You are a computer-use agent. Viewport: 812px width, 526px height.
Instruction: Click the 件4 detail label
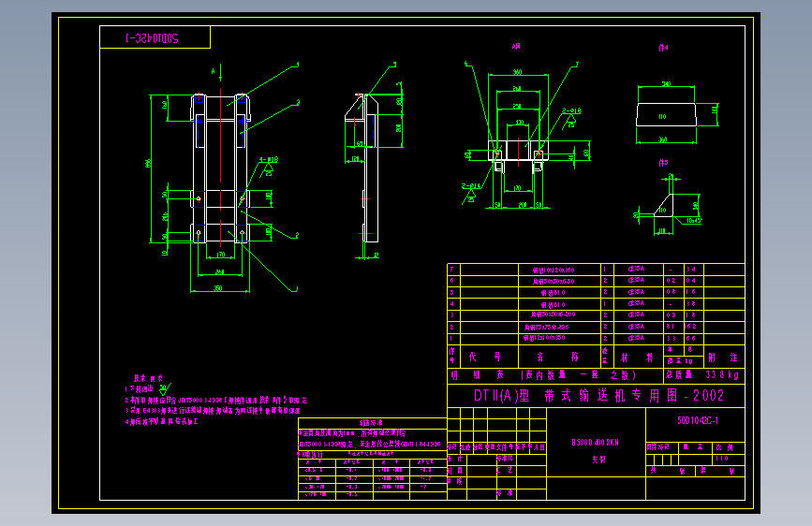[663, 48]
